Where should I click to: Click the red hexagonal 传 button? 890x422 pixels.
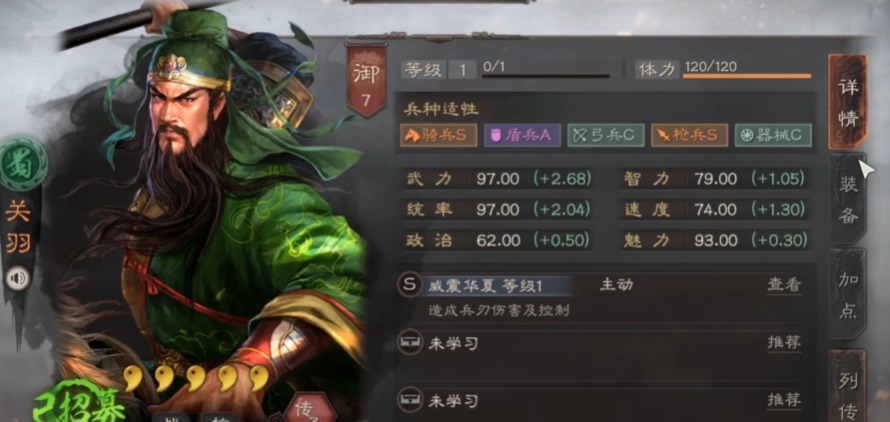pyautogui.click(x=309, y=407)
